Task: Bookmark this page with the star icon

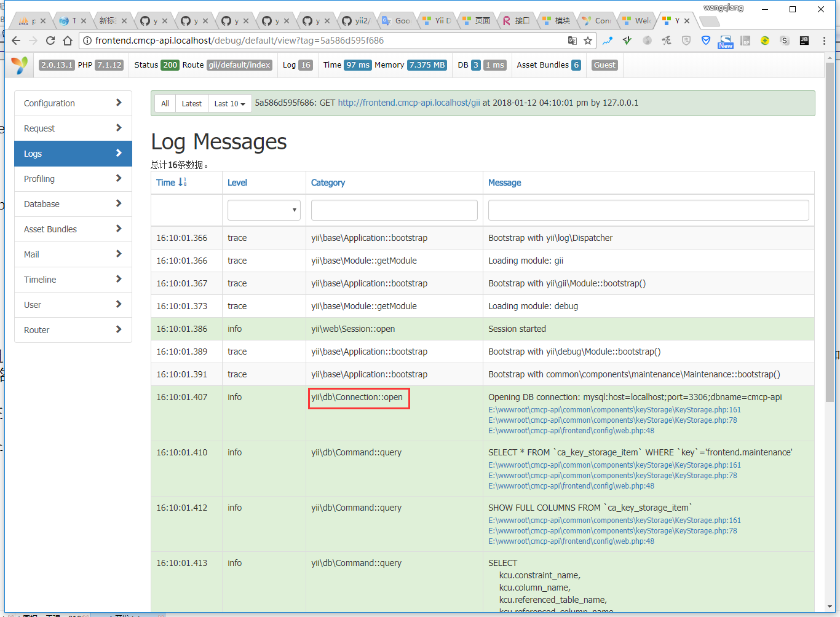Action: (588, 41)
